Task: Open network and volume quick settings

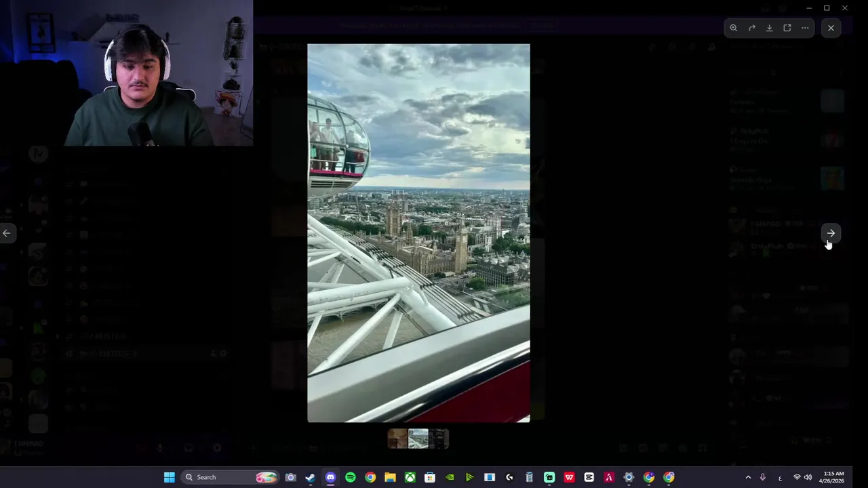Action: 802,477
